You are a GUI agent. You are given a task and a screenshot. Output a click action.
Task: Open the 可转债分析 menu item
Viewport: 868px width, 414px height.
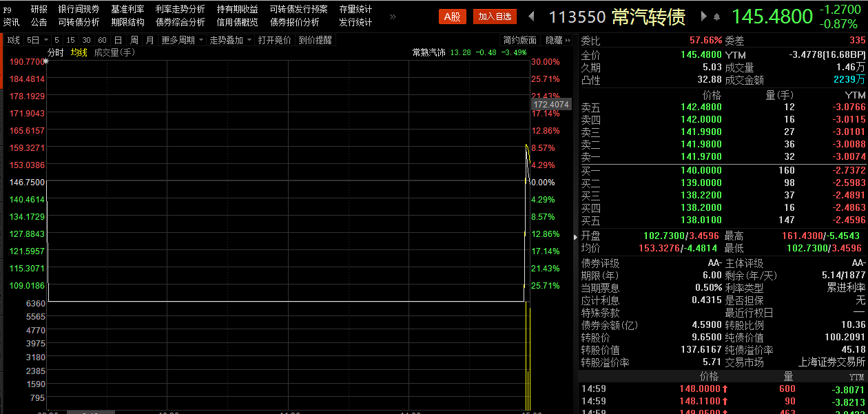coord(79,22)
